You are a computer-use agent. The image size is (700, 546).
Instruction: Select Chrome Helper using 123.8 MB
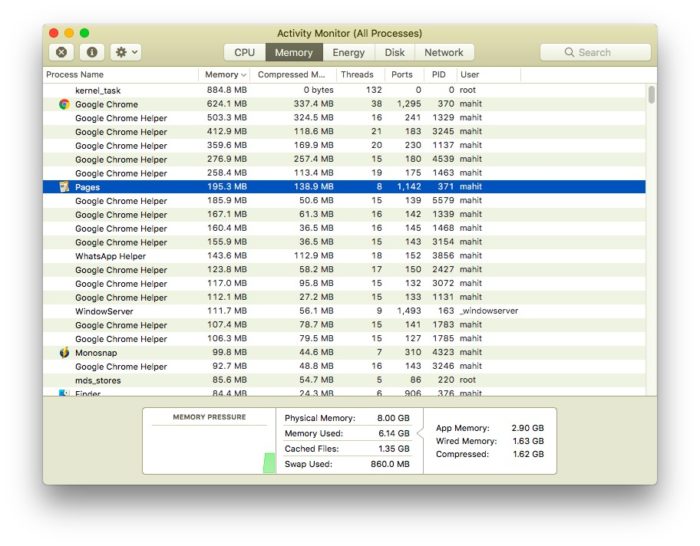coord(344,270)
